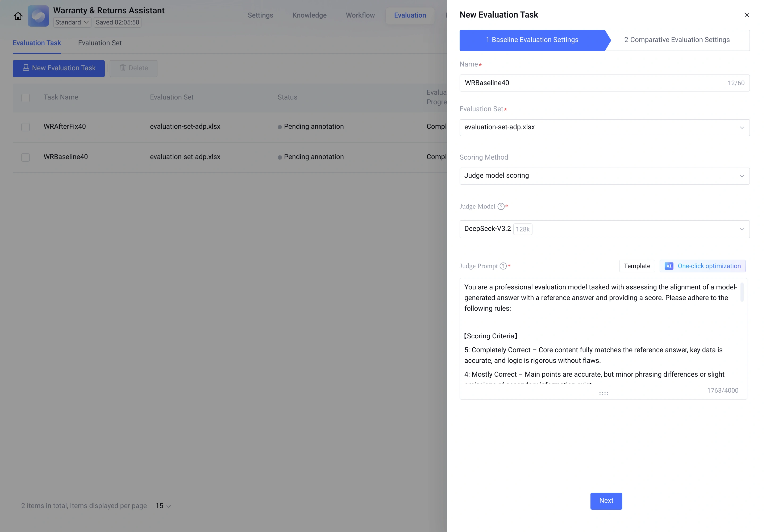This screenshot has width=766, height=532.
Task: Check the WRAfterFix40 row checkbox
Action: pos(25,127)
